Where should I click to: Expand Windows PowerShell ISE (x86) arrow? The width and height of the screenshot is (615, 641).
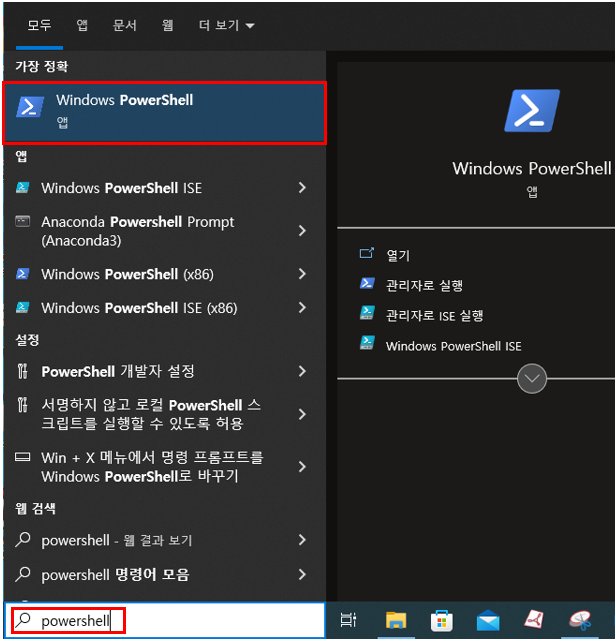(x=302, y=307)
